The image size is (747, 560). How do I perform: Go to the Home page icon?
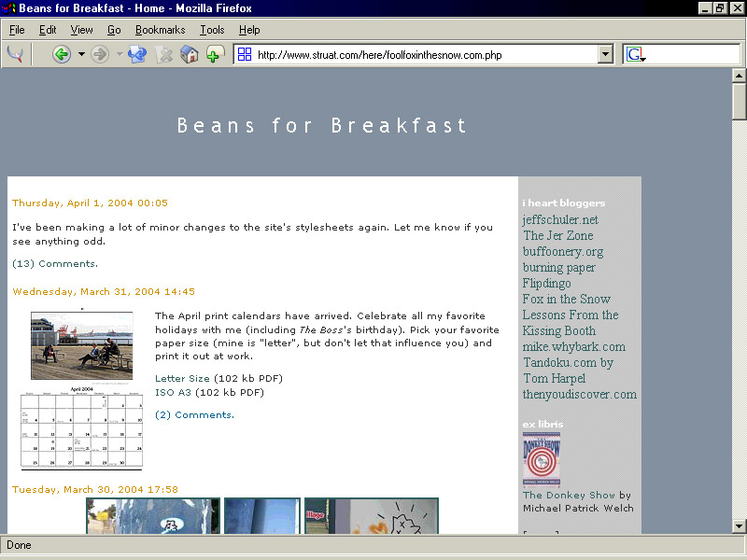point(190,54)
